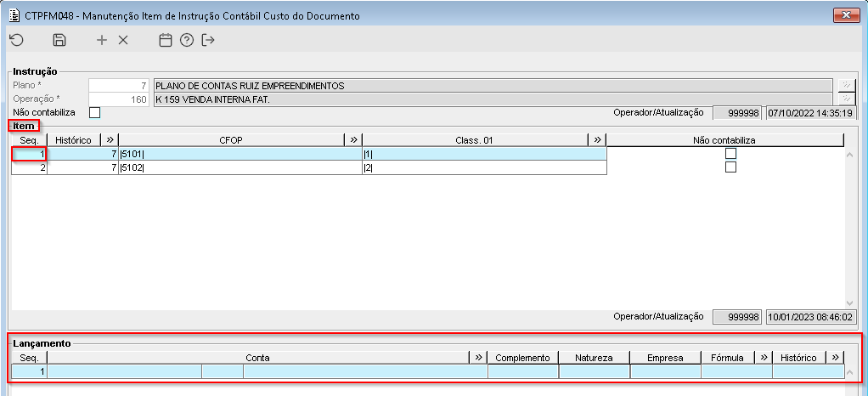This screenshot has width=868, height=396.
Task: Click the empty Empresa cell in Lançamento row 1
Action: pyautogui.click(x=665, y=371)
